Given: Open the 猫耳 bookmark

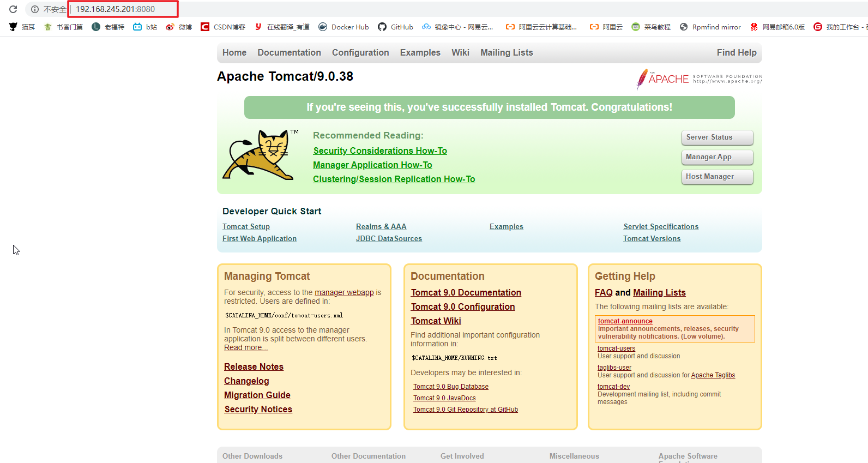Looking at the screenshot, I should [22, 27].
